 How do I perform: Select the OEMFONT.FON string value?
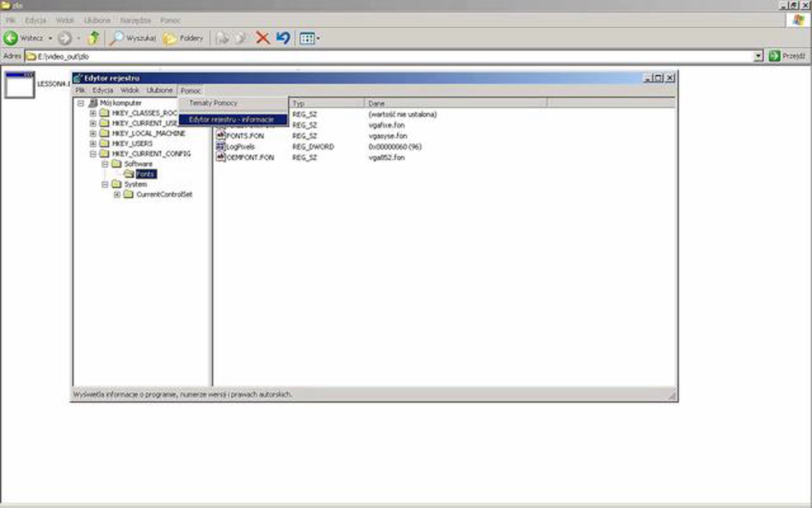point(250,157)
